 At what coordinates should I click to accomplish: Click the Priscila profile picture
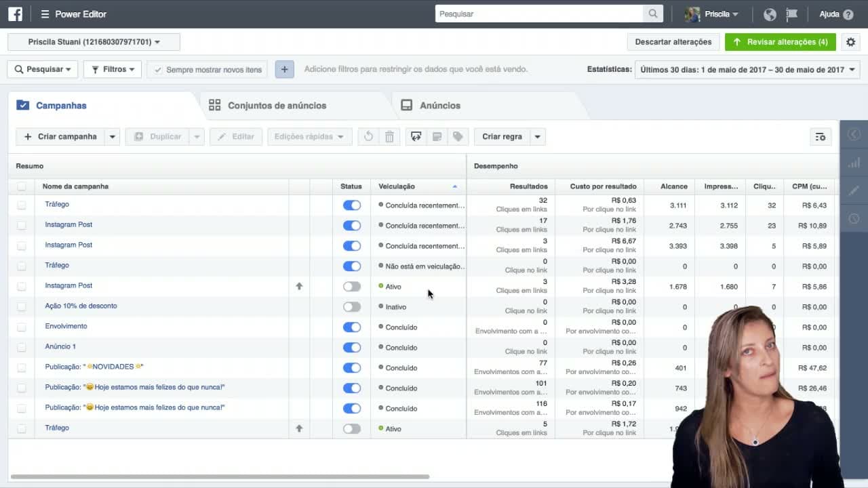[x=692, y=14]
